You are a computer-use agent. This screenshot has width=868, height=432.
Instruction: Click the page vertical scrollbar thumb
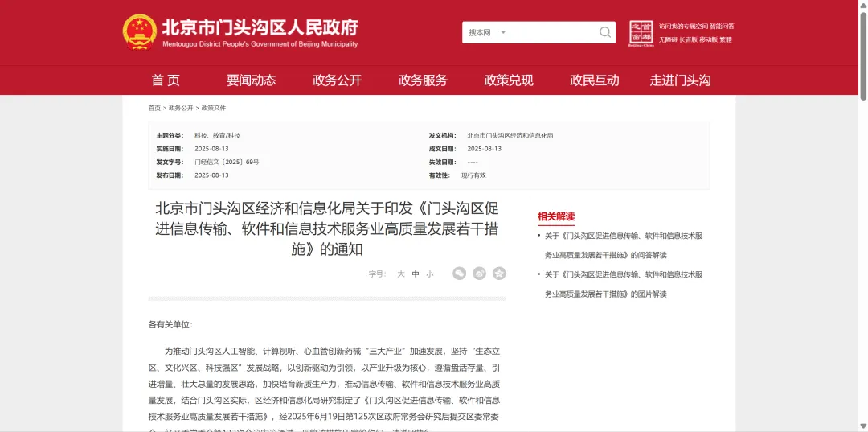tap(863, 56)
